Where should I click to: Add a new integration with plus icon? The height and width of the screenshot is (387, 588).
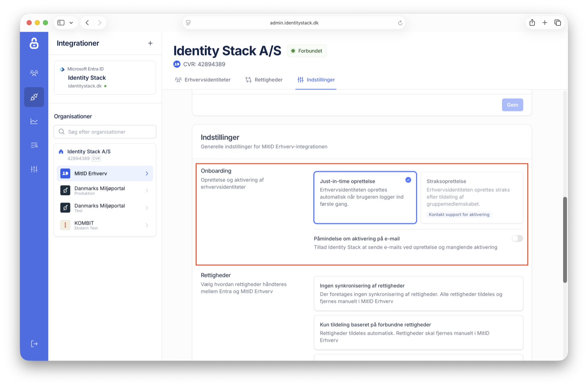pyautogui.click(x=150, y=43)
